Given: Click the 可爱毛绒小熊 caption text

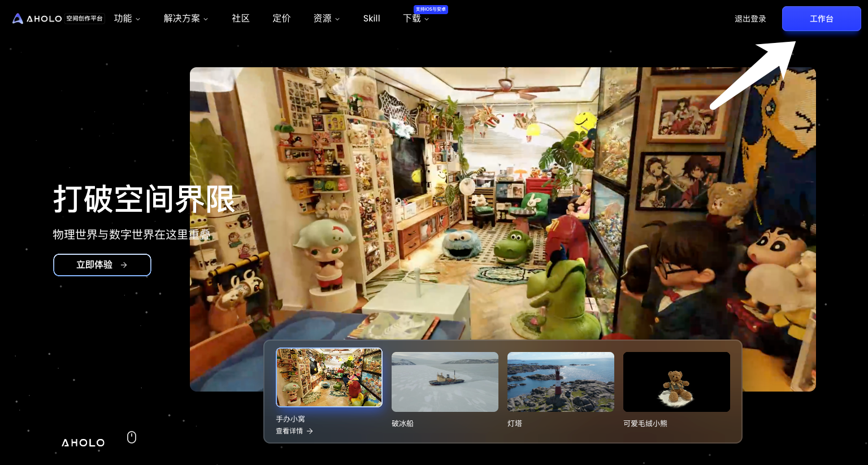Looking at the screenshot, I should pos(645,423).
